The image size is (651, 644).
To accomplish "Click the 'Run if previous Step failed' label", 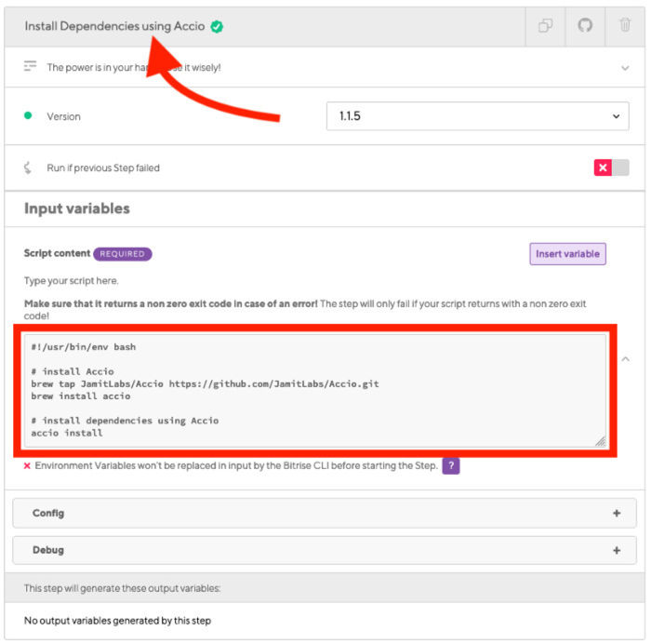I will pos(103,168).
